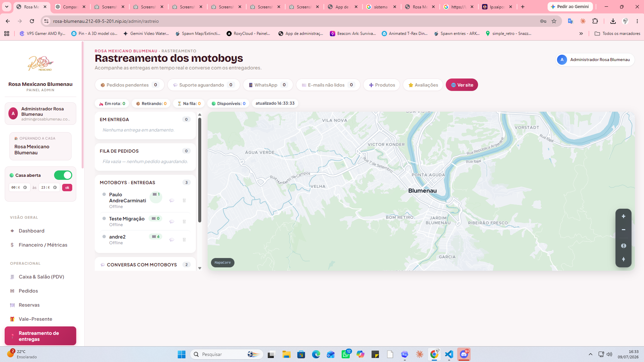Open Discord from the taskbar

tap(464, 354)
